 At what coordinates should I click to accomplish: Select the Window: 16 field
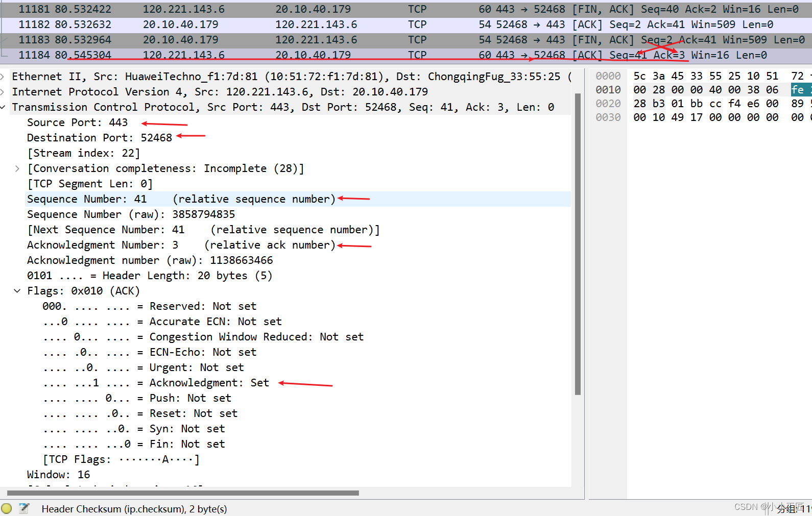pyautogui.click(x=59, y=475)
